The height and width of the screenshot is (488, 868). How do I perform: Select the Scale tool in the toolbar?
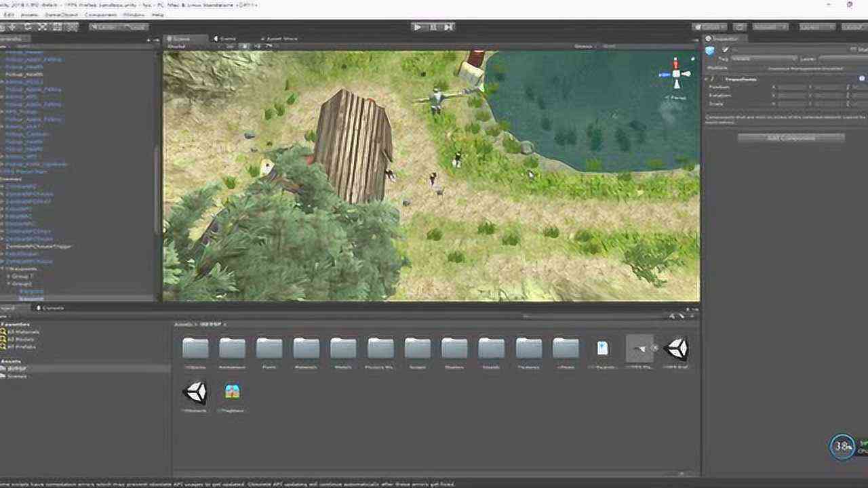pyautogui.click(x=42, y=27)
